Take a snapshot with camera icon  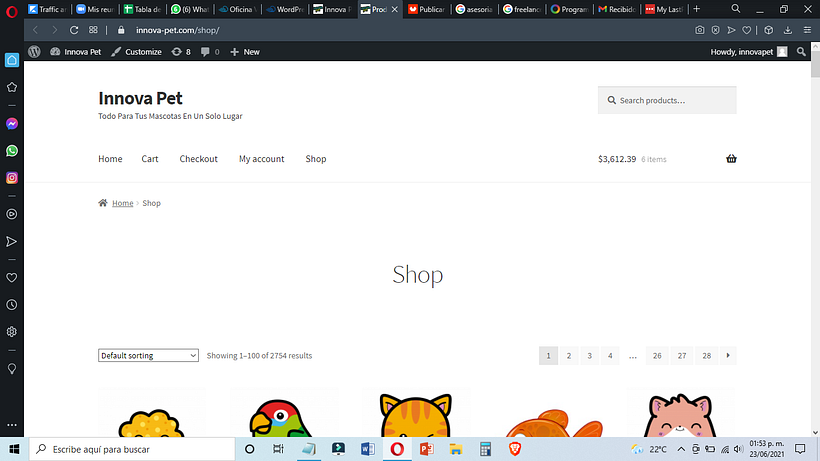click(x=700, y=30)
